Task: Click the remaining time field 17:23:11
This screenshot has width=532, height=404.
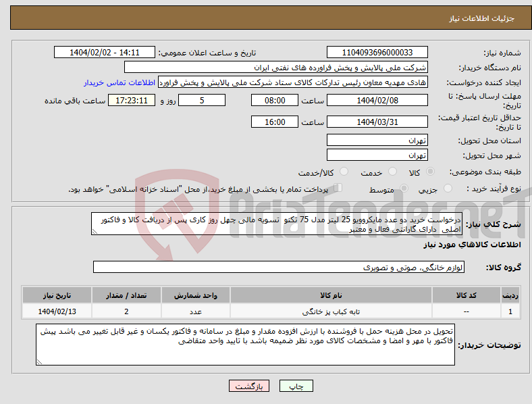Action: 132,100
